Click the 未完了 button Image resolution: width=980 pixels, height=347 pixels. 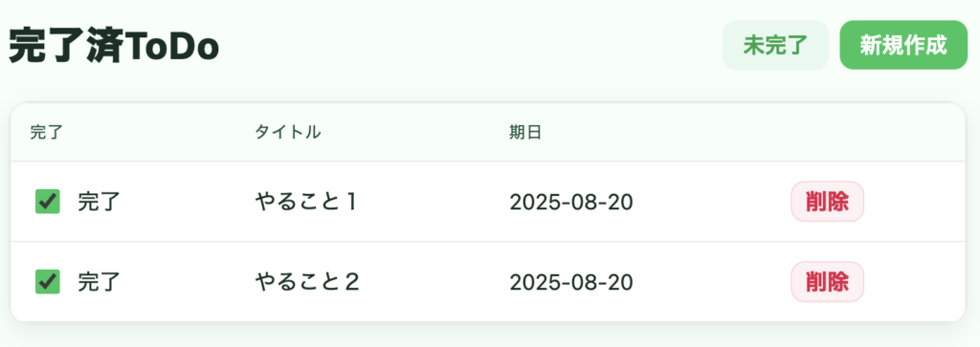[775, 45]
